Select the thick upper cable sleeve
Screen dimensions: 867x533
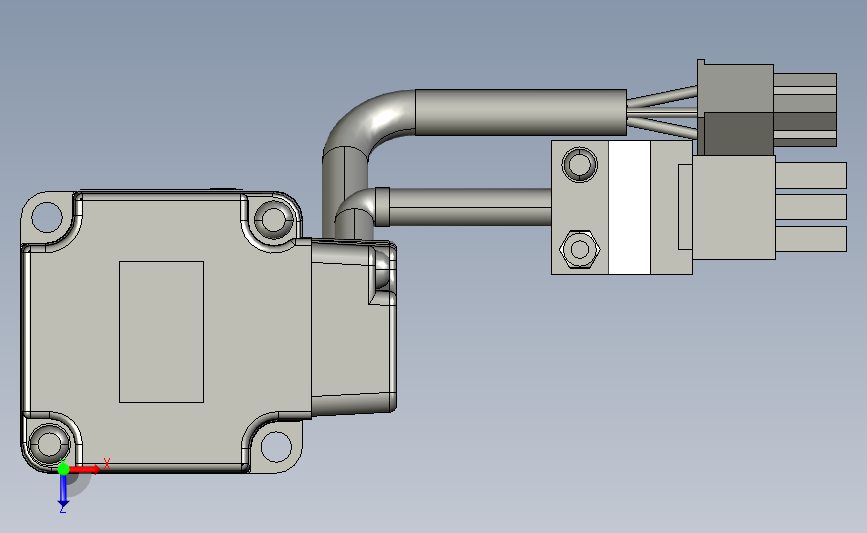[521, 112]
